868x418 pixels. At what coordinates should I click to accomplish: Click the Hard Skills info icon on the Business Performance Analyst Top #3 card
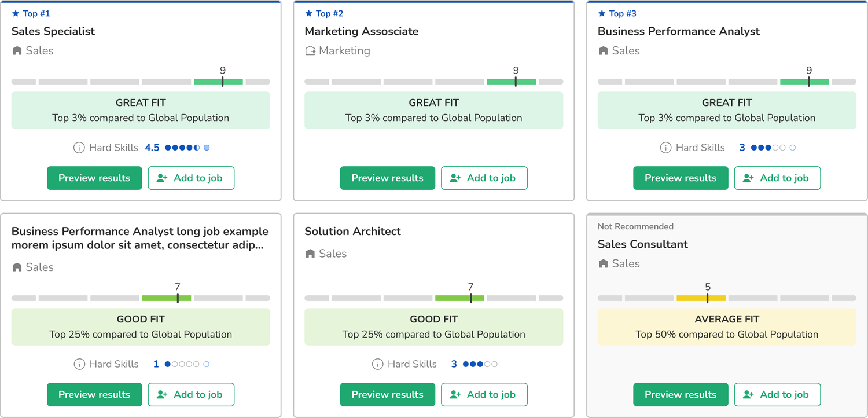coord(666,148)
